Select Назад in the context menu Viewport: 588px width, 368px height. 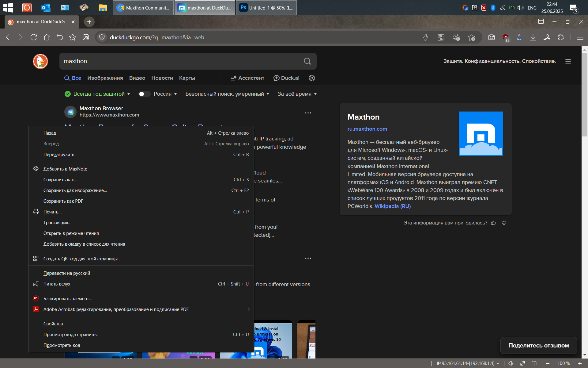[x=141, y=133]
